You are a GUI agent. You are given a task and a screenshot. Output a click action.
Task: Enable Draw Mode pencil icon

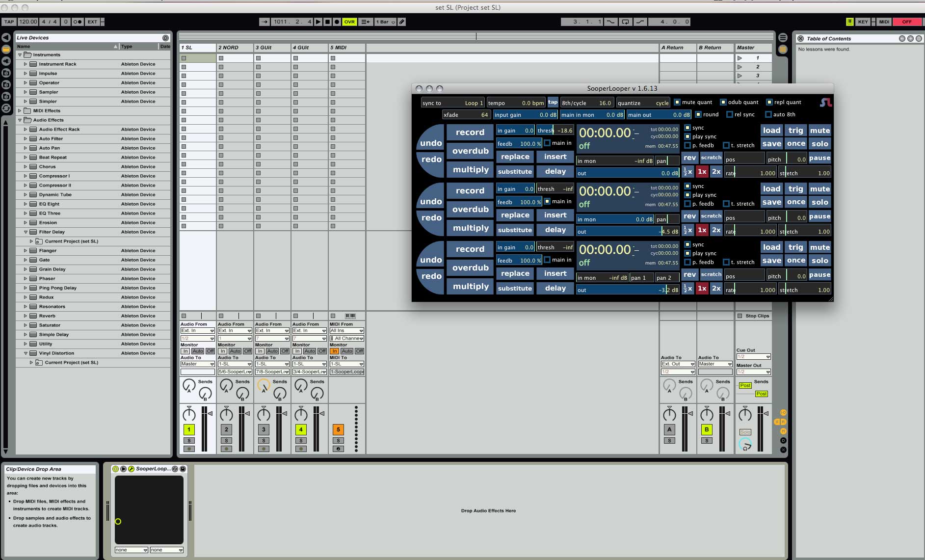(x=402, y=22)
